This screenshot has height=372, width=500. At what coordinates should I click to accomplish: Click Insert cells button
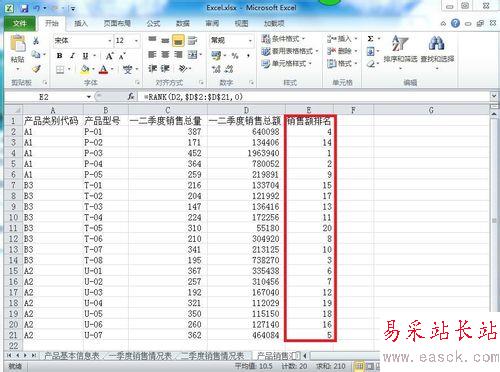pyautogui.click(x=342, y=39)
